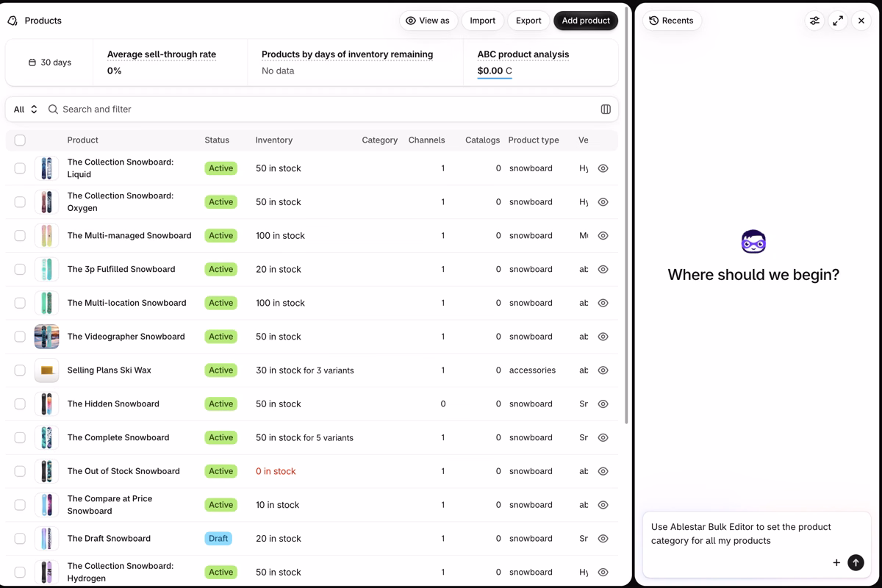Image resolution: width=882 pixels, height=588 pixels.
Task: Open the edit columns icon
Action: [606, 110]
